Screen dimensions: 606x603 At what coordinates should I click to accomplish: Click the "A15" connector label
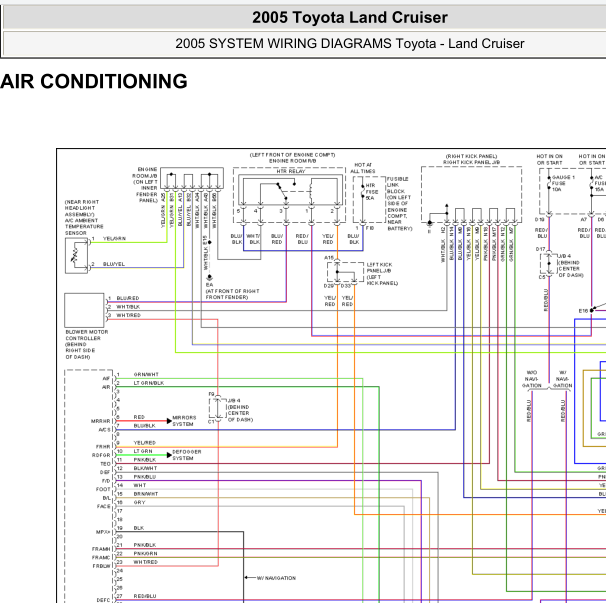pyautogui.click(x=329, y=257)
